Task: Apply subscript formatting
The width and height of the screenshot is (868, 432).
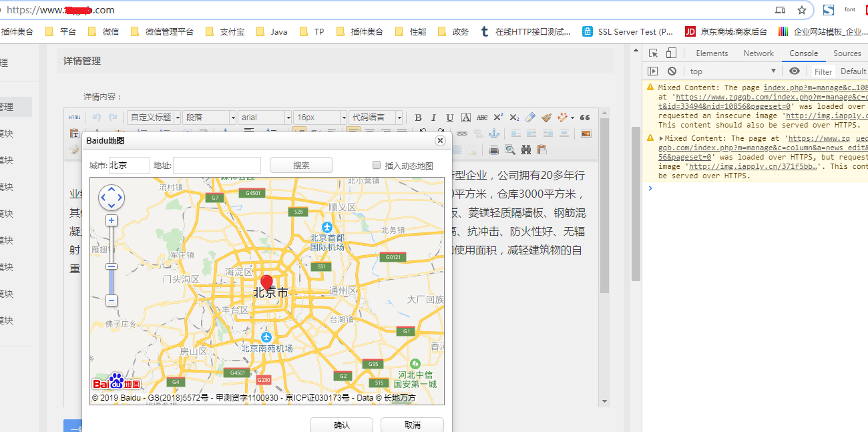Action: pos(514,118)
